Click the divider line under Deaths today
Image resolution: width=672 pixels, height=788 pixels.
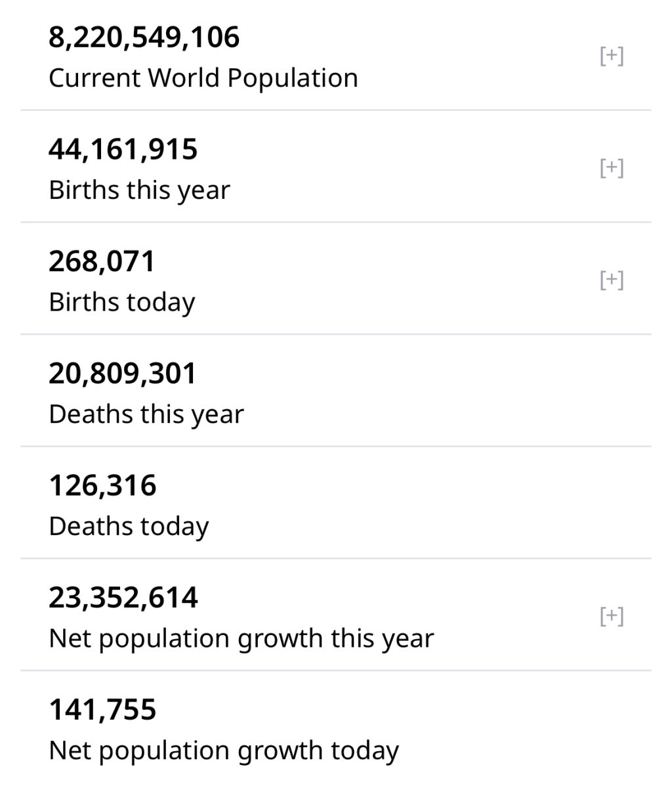point(336,558)
